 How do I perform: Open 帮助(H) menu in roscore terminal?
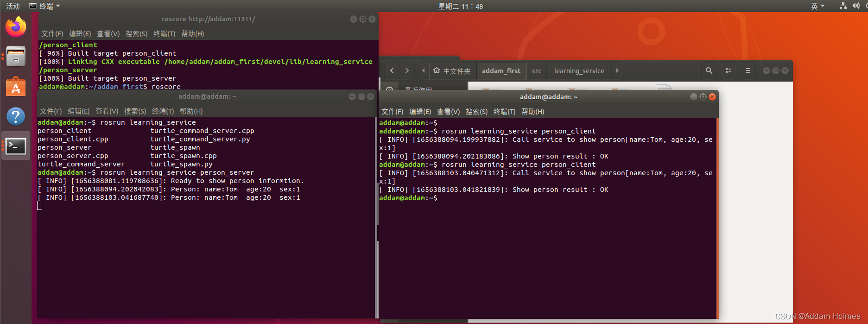192,34
